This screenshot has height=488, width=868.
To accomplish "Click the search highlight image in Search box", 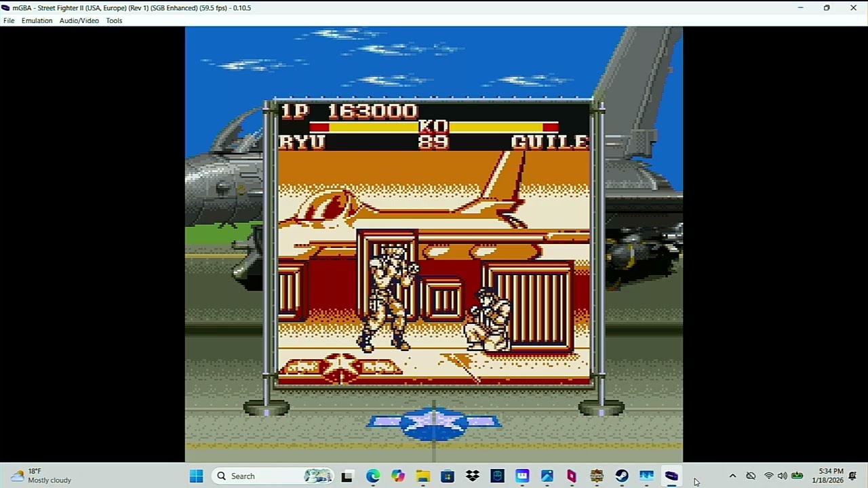I will click(317, 476).
